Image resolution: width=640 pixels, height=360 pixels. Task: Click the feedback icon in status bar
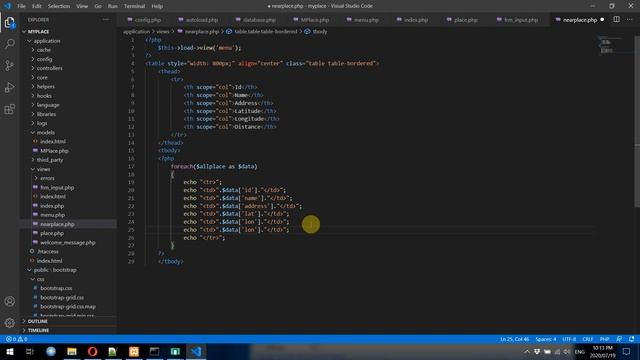[619, 339]
